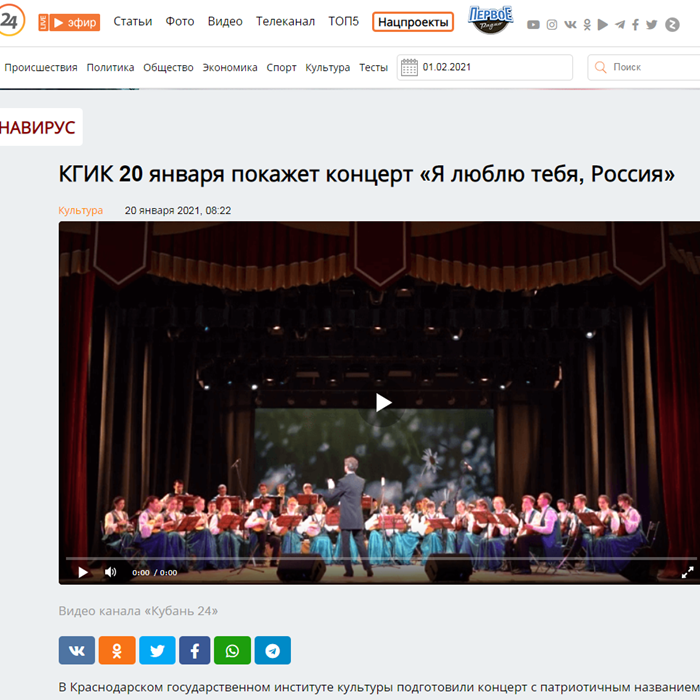Follow the orange Культура category link
The height and width of the screenshot is (700, 700).
pyautogui.click(x=80, y=210)
